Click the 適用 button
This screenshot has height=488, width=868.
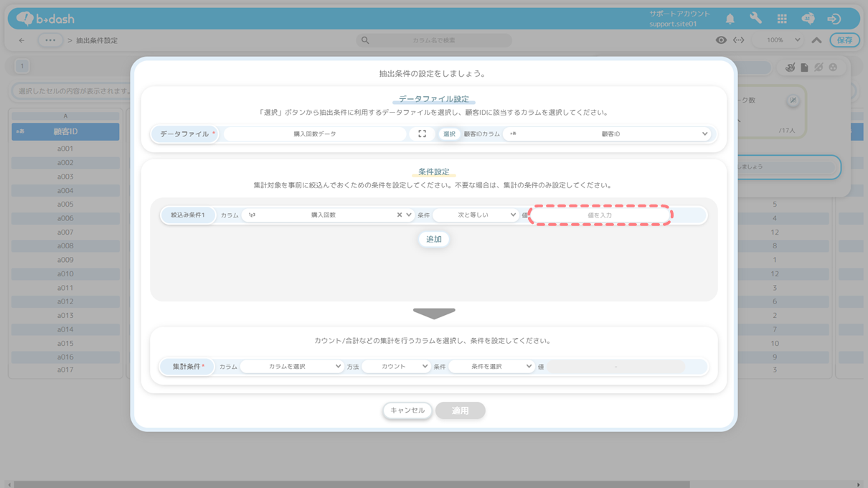pos(460,410)
